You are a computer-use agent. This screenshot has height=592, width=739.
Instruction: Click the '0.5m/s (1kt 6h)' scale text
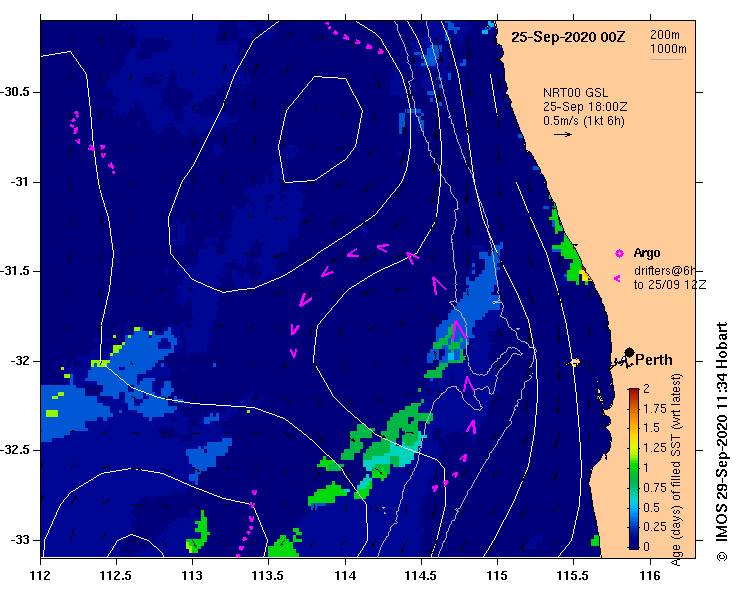(583, 121)
